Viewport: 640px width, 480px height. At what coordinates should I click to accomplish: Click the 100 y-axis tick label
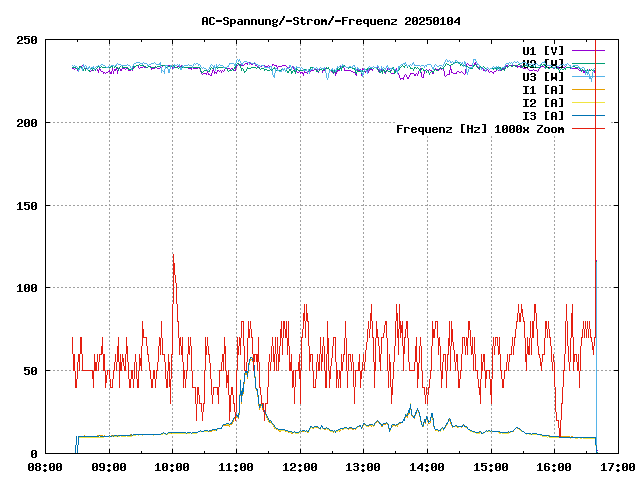(27, 288)
